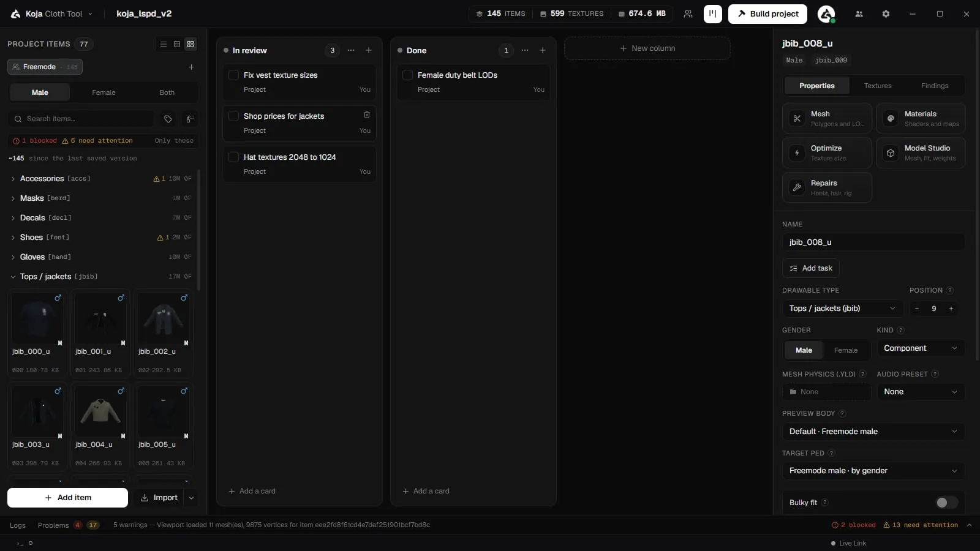Toggle the Bulky fit switch
Viewport: 980px width, 551px height.
tap(946, 503)
